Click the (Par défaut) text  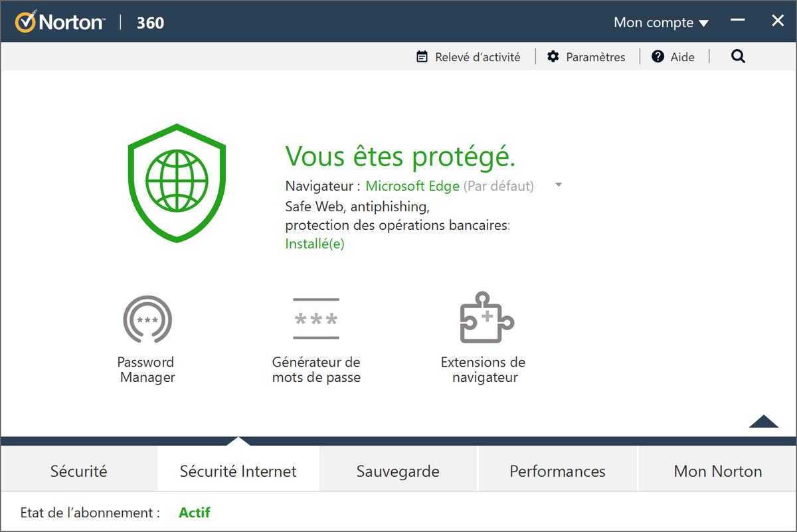[498, 186]
